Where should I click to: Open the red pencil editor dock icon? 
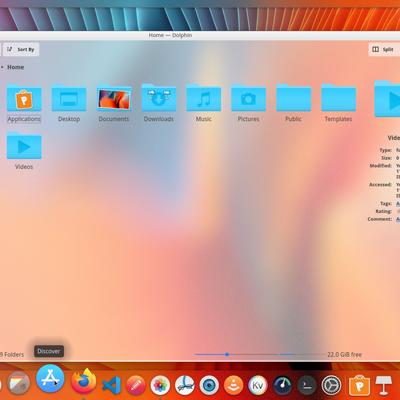(x=136, y=385)
